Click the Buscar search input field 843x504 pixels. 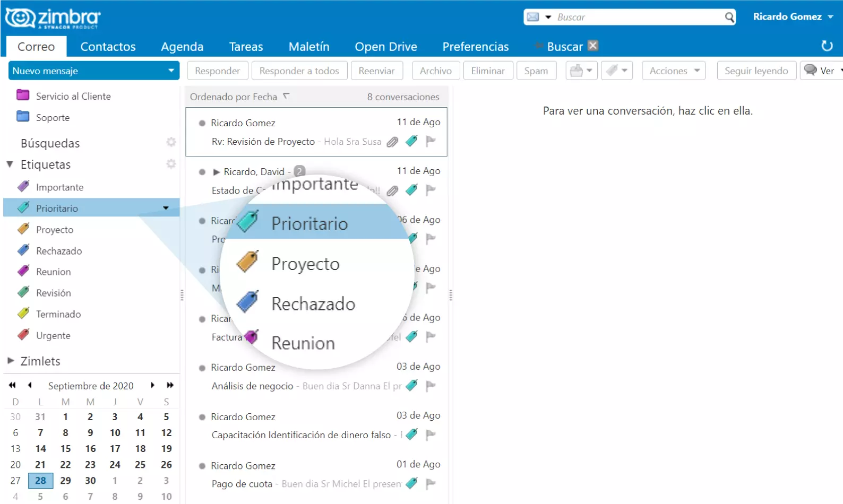coord(637,18)
